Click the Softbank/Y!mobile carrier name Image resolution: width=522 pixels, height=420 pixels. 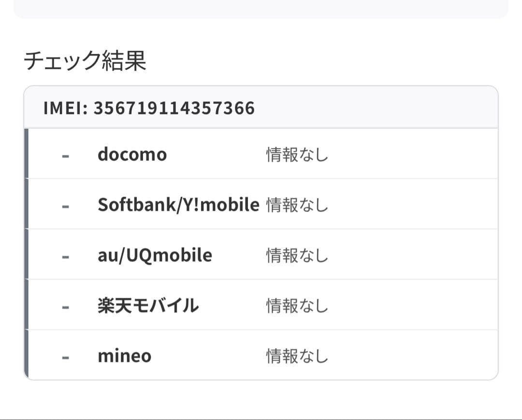(x=178, y=205)
